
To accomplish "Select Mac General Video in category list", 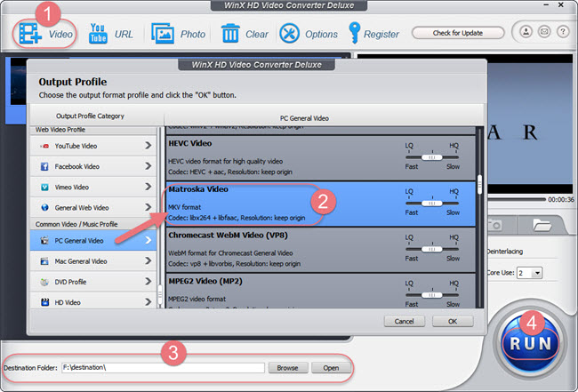I will (x=93, y=261).
